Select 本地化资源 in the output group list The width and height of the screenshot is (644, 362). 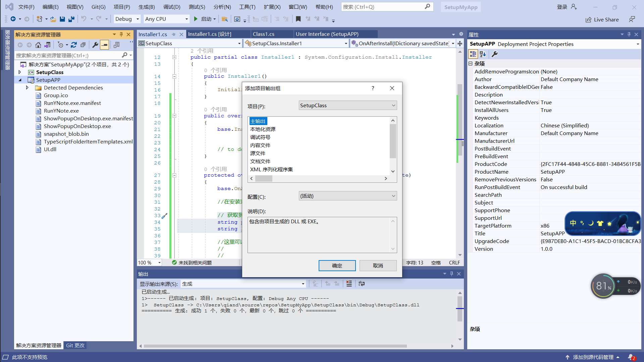click(x=263, y=129)
